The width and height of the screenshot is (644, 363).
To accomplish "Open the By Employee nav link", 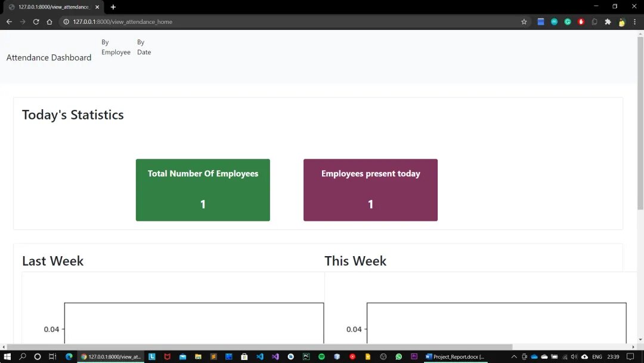I will [116, 47].
